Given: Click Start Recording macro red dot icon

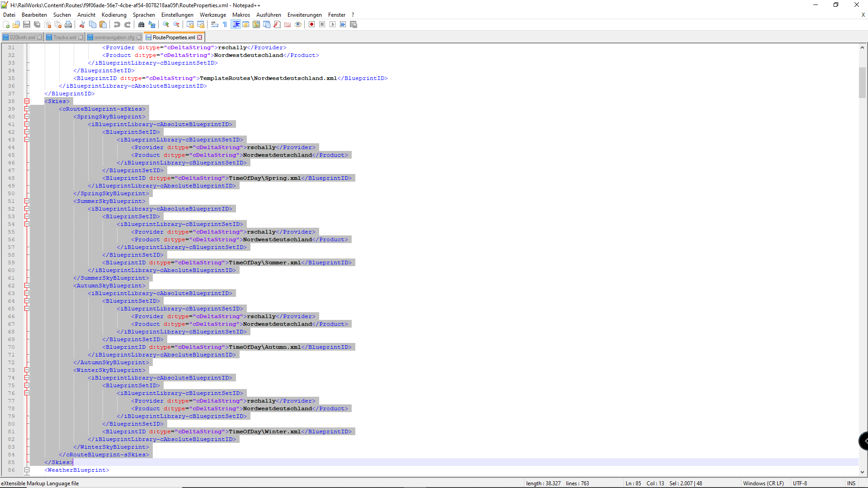Looking at the screenshot, I should [311, 24].
